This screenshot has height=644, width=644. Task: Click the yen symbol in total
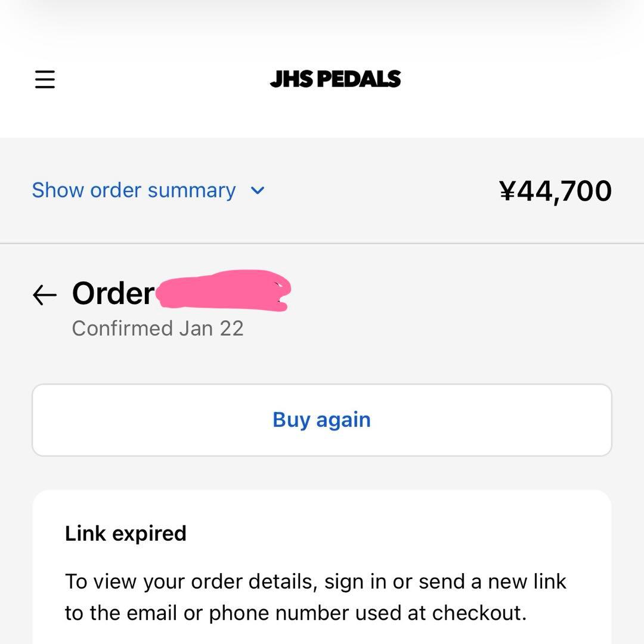coord(507,191)
